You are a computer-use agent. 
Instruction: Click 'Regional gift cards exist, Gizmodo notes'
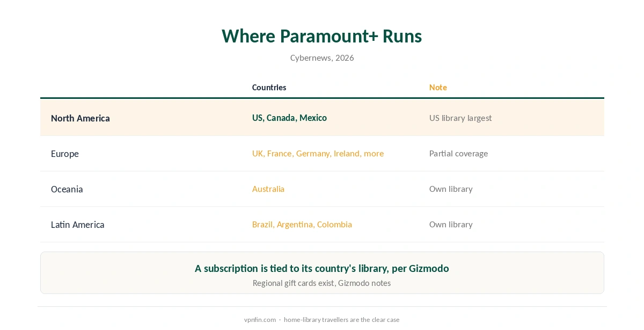click(x=322, y=283)
